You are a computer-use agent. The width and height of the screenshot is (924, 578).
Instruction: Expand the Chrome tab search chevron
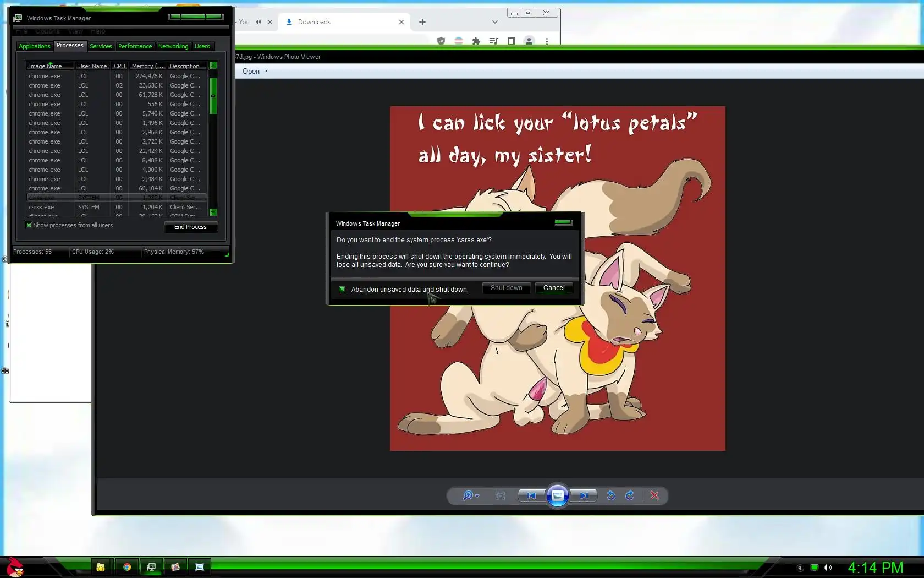pos(495,22)
